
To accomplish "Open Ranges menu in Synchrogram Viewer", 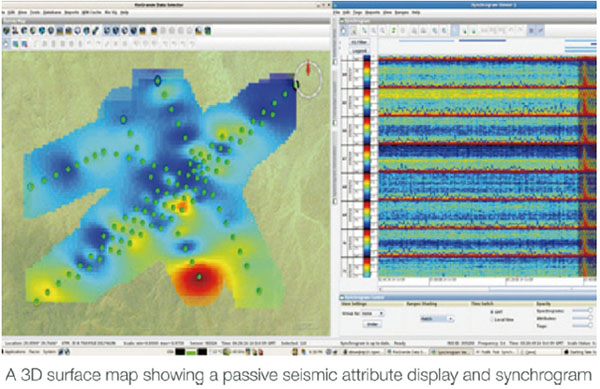I will (402, 13).
